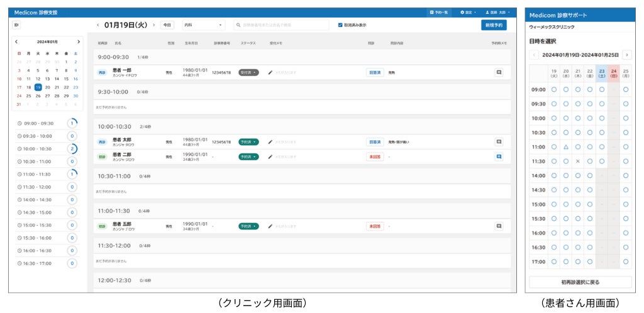Click the 10:00-10:30 section header
Screen dimensions: 644x313
pos(302,126)
